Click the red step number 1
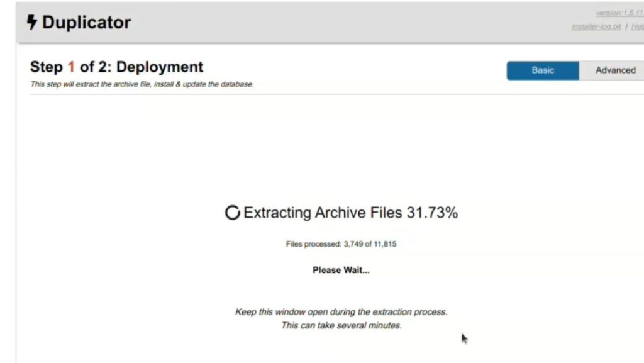 [71, 67]
